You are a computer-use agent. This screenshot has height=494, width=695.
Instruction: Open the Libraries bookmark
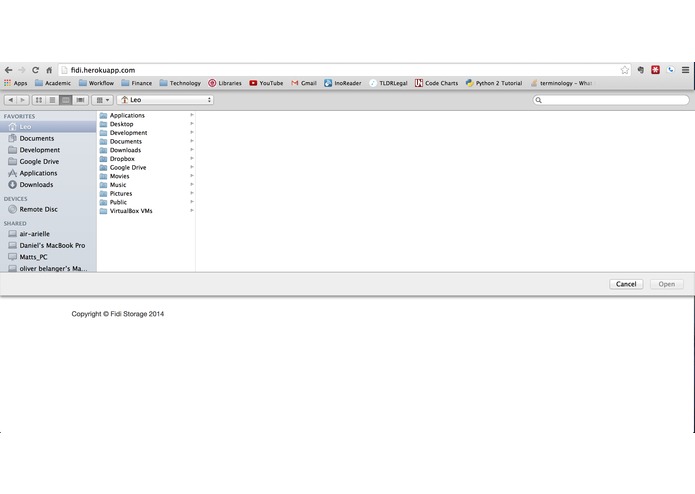coord(225,83)
